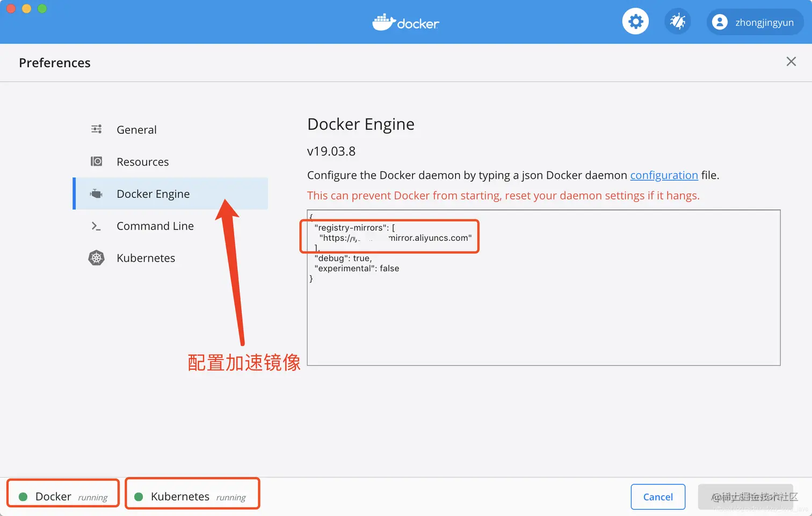
Task: Select the Kubernetes preferences tab
Action: click(170, 258)
